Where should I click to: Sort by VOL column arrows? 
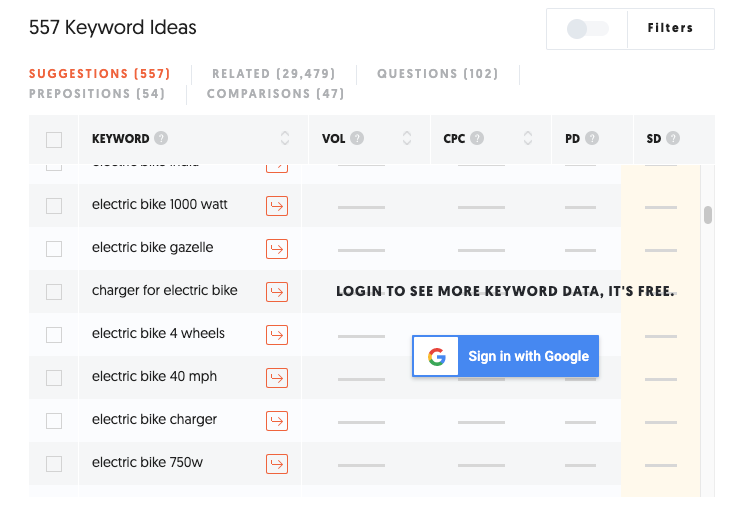point(407,139)
